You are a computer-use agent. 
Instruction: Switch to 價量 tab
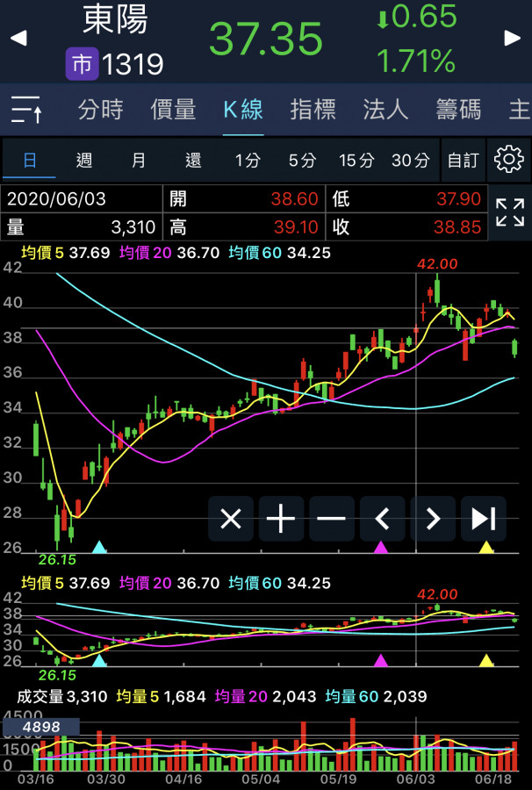click(x=173, y=110)
